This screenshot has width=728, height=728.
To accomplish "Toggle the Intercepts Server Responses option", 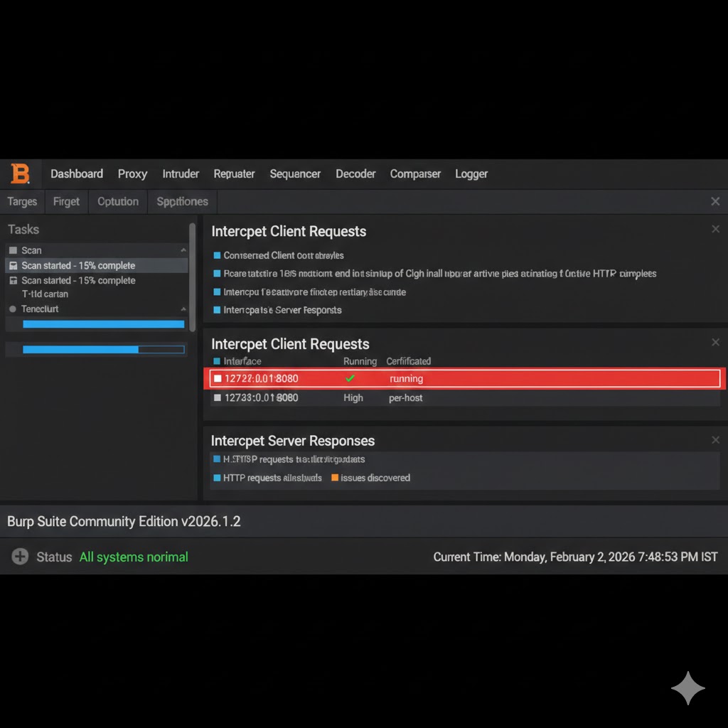I will [x=215, y=310].
